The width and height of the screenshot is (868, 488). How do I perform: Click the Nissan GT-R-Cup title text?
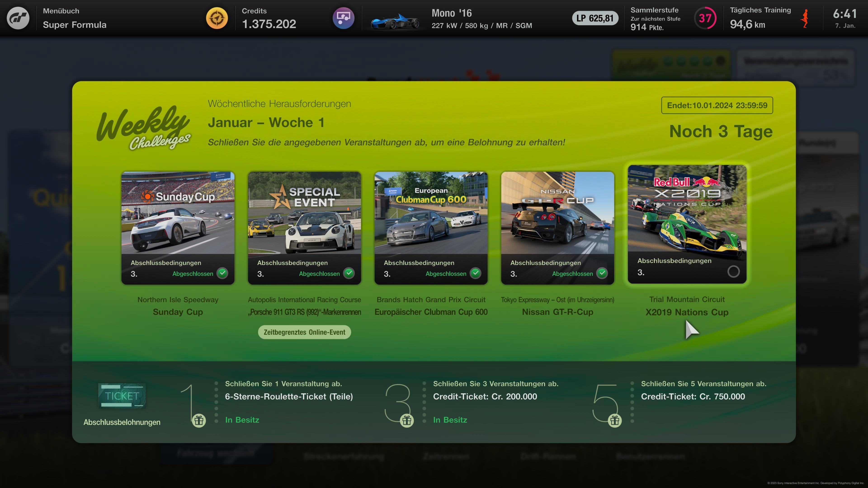(x=557, y=312)
